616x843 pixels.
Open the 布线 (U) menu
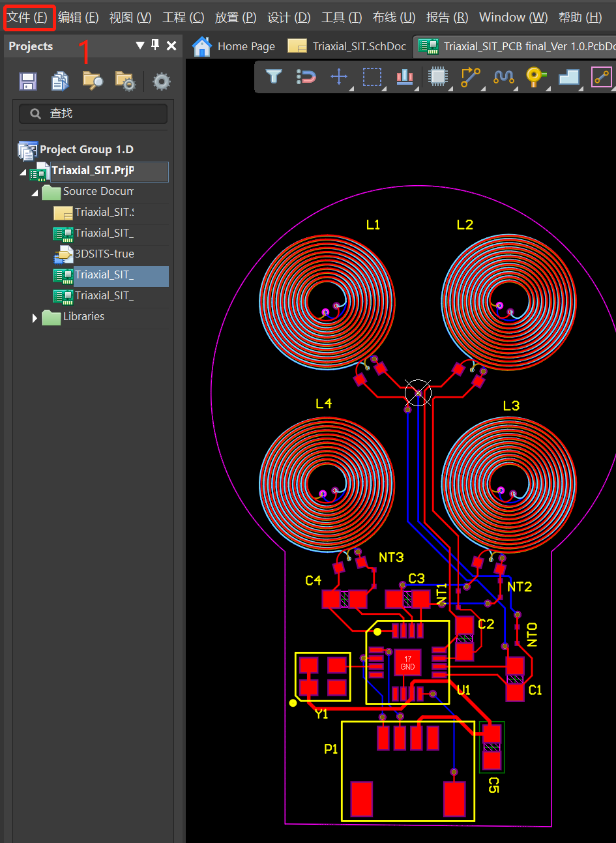394,18
